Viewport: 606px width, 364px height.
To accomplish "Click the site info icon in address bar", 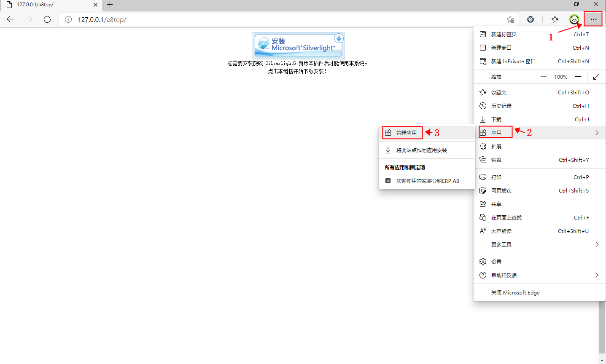I will (x=68, y=19).
